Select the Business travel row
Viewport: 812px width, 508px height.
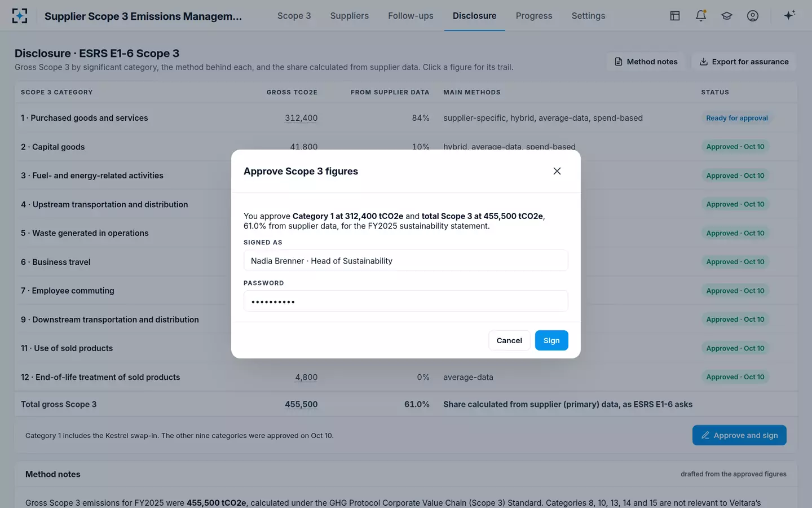[406, 262]
